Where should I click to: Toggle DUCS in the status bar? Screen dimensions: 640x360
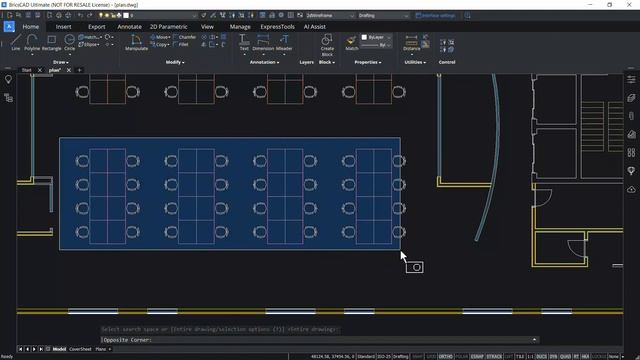tap(541, 356)
